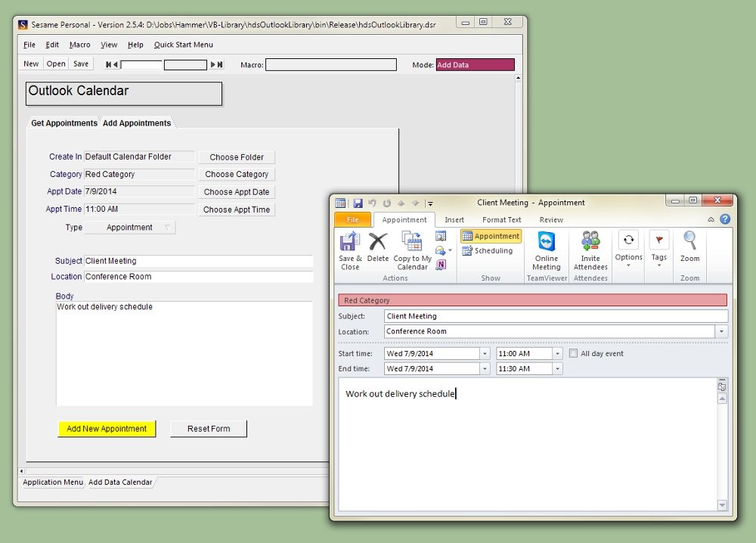Click the Forward envelope icon in Actions group
Viewport: 756px width, 543px height.
point(440,250)
